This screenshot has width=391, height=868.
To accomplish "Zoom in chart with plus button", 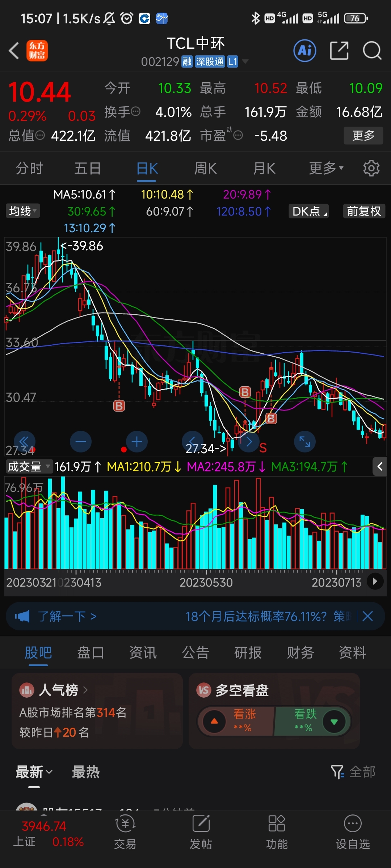I will (x=136, y=442).
